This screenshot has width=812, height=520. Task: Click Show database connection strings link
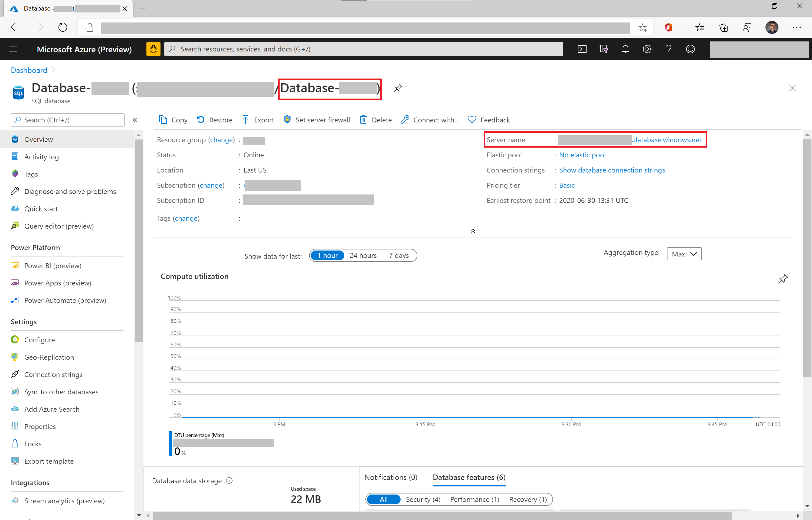[612, 170]
